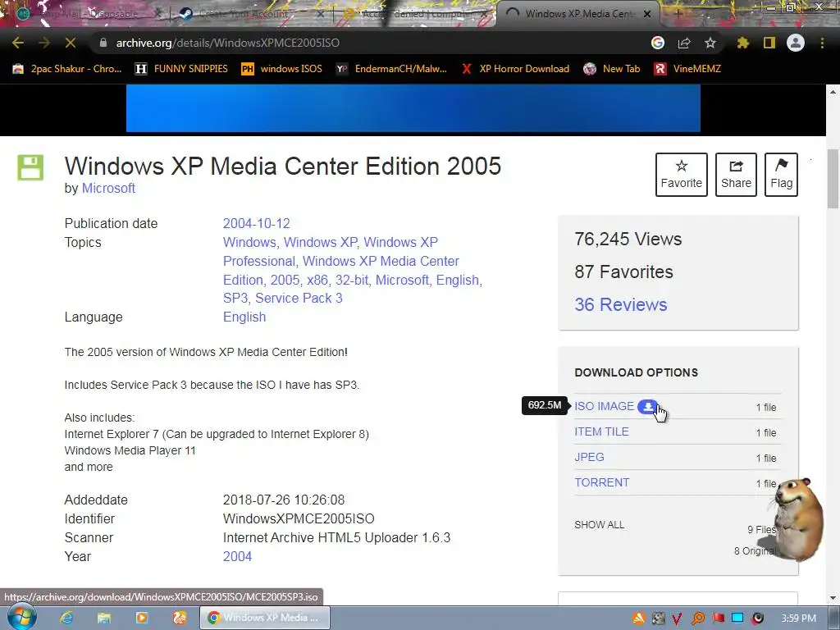Bookmark this page with the star icon
Screen dimensions: 840x630
710,43
